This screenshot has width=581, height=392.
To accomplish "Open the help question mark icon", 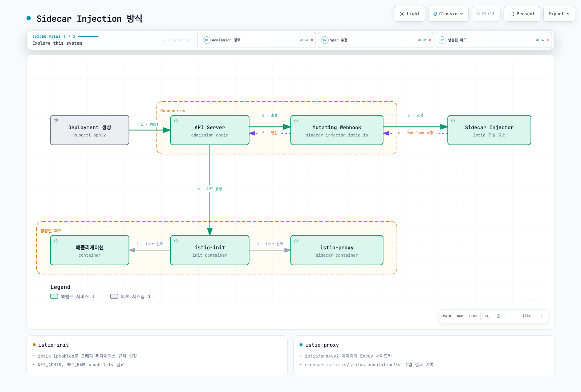I will [499, 316].
